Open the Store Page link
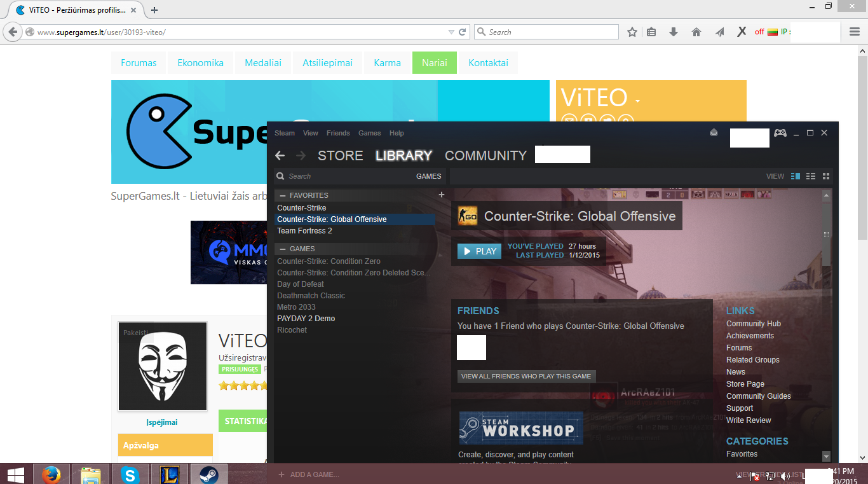Screen dimensions: 868x484 745,384
